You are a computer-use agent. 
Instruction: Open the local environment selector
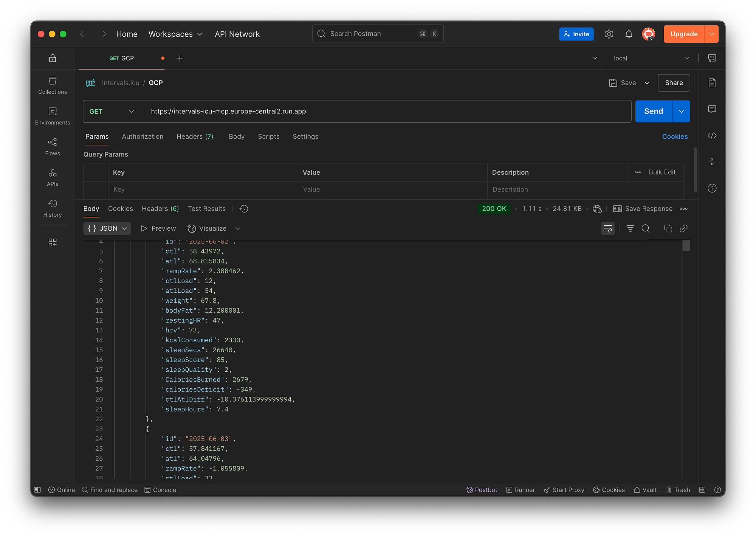tap(650, 58)
